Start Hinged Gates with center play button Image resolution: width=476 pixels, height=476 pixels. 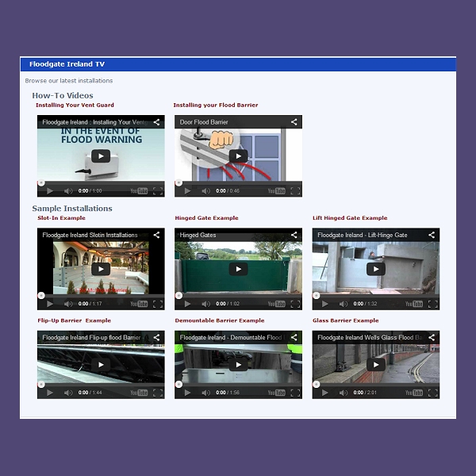[238, 269]
